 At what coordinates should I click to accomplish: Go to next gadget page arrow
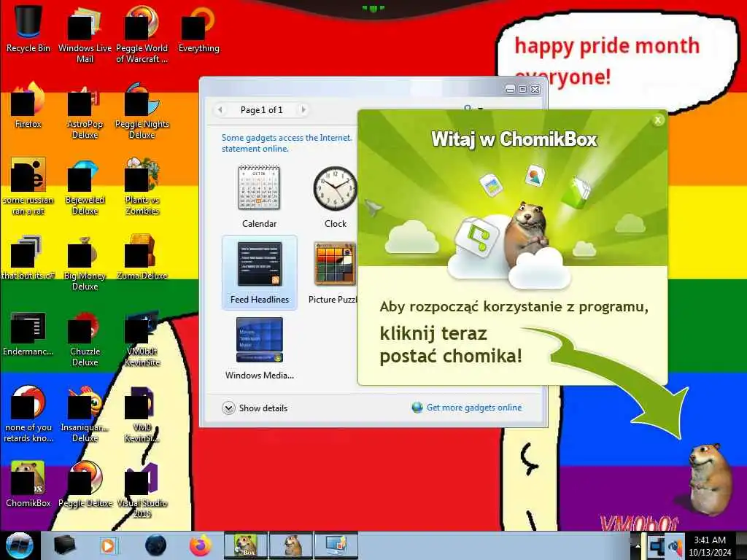303,110
